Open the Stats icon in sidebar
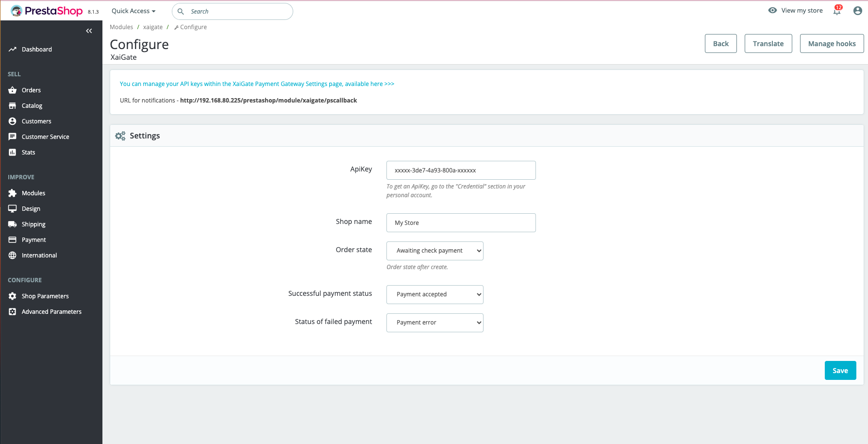Screen dimensions: 868x444 tap(13, 152)
